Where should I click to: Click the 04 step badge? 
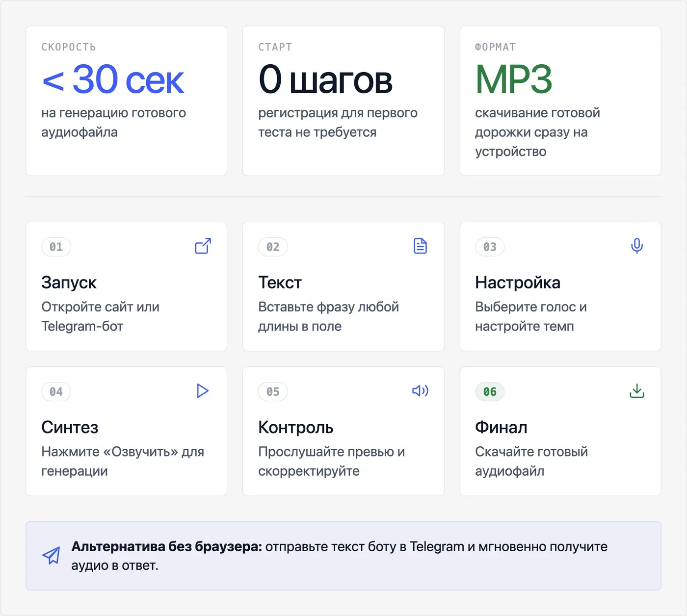pos(56,392)
